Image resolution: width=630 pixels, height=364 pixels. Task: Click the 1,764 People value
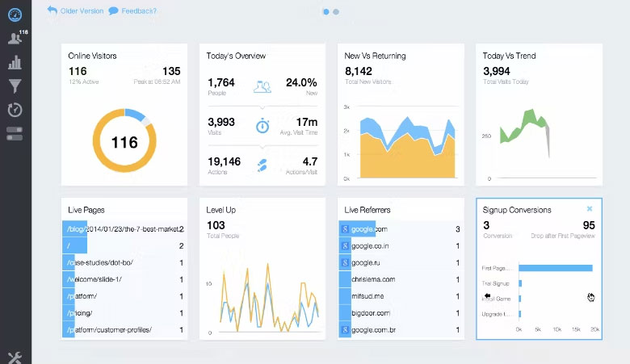221,82
